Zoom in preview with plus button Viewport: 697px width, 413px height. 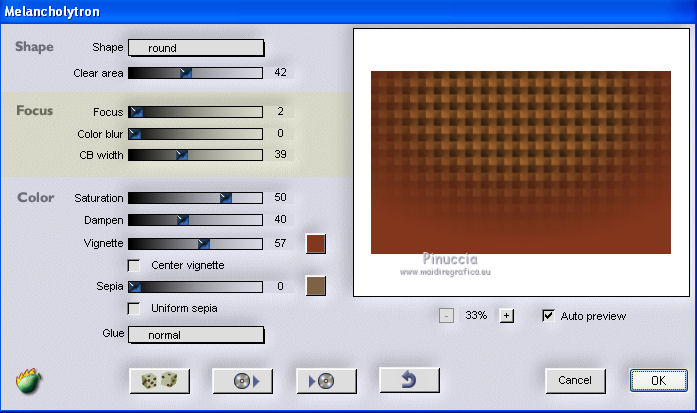pos(506,316)
